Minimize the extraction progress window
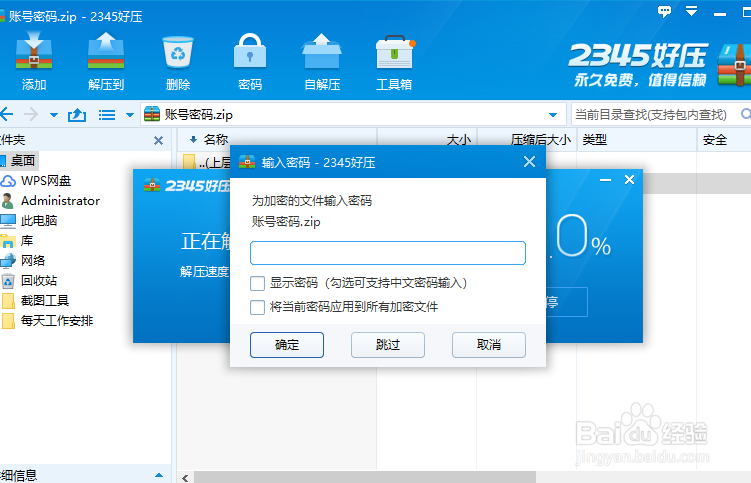 [605, 180]
